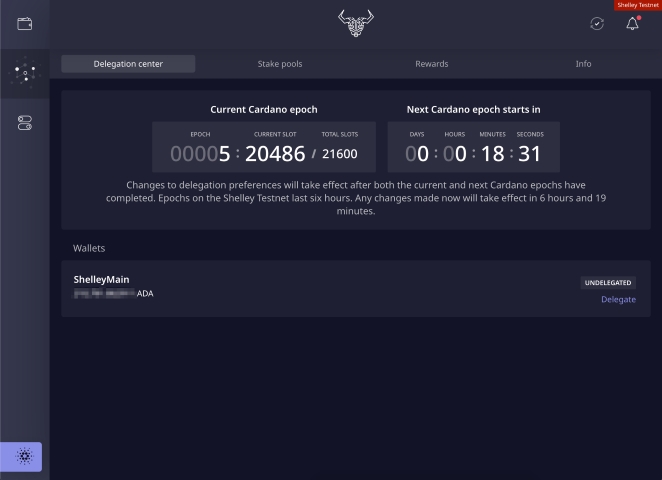Image resolution: width=662 pixels, height=480 pixels.
Task: Check the sync status checkmark icon
Action: tap(597, 24)
